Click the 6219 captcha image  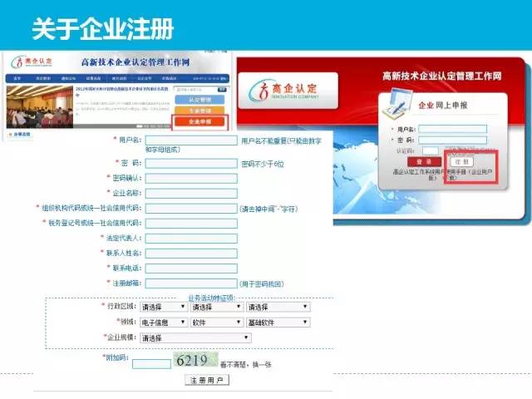[x=195, y=361]
